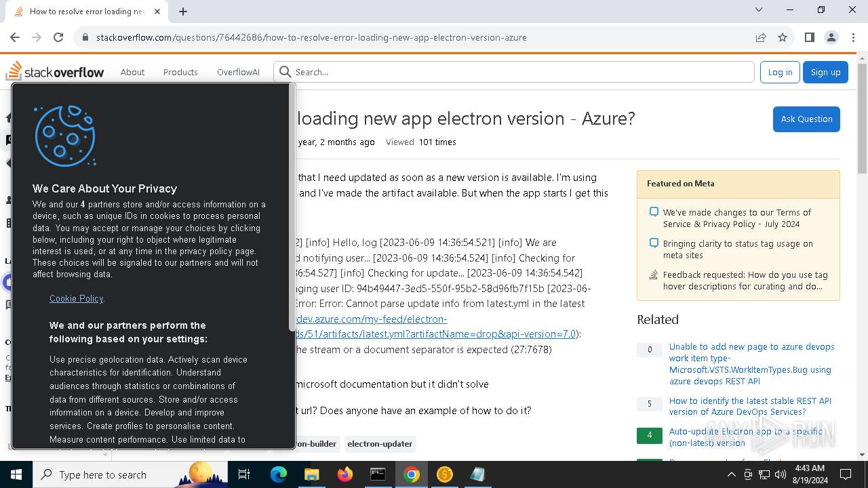Open the Windows Start menu
Image resolution: width=868 pixels, height=488 pixels.
click(16, 474)
